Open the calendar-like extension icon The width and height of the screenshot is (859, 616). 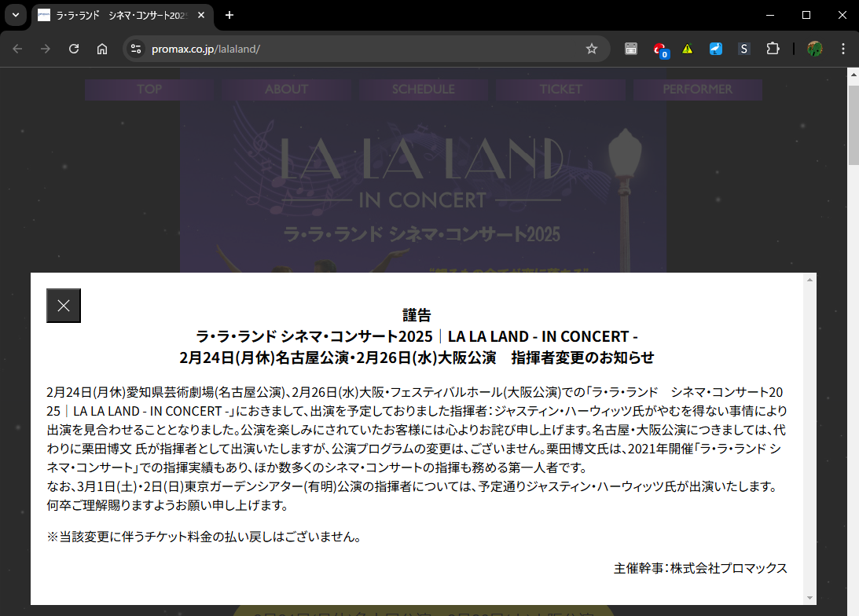coord(631,49)
